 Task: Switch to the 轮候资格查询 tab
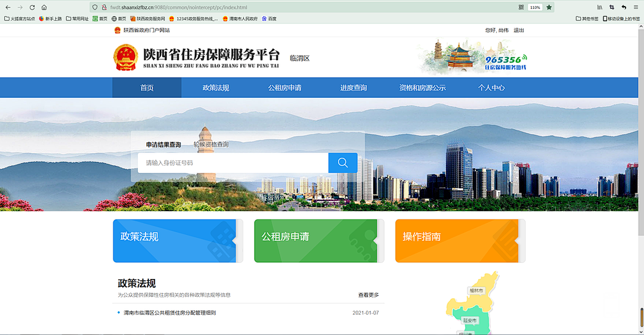tap(210, 144)
